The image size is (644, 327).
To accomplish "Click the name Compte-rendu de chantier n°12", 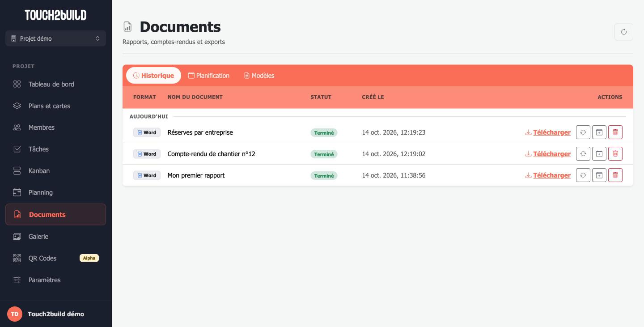I will (x=212, y=154).
